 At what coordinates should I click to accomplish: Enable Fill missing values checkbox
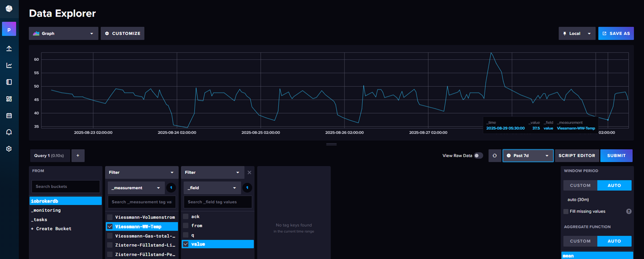click(x=566, y=211)
